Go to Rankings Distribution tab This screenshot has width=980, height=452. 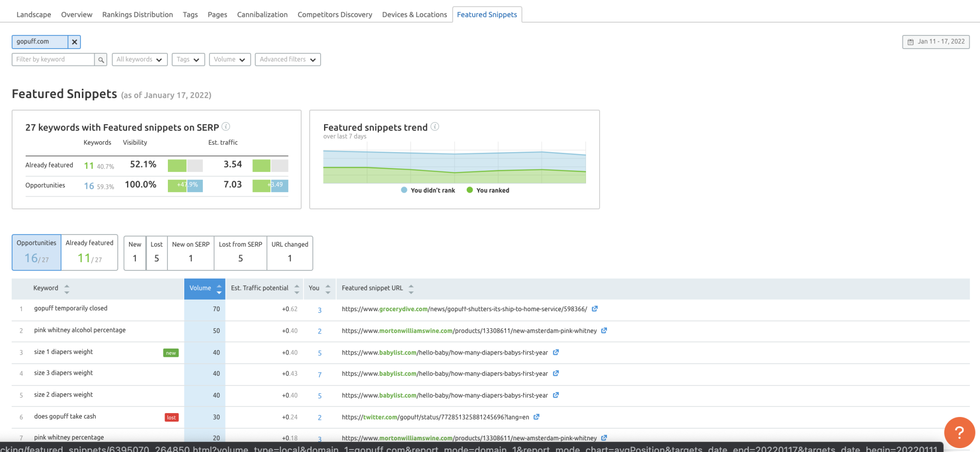coord(137,15)
